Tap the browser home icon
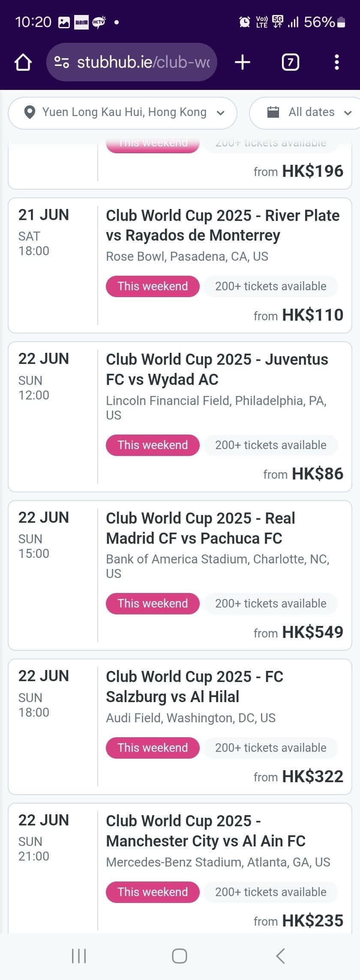Viewport: 360px width, 980px height. [23, 63]
